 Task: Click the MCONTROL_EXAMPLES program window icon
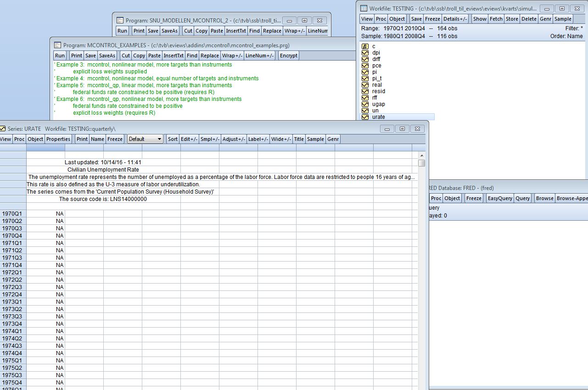[x=58, y=45]
